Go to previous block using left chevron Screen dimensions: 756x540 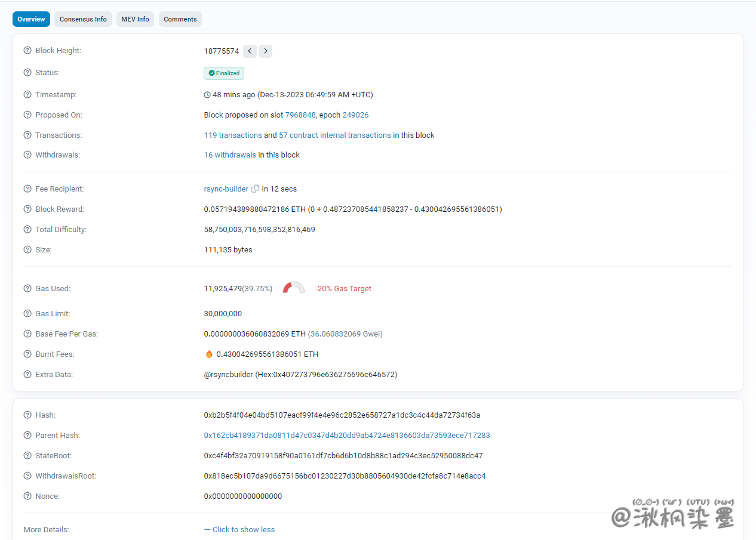(250, 51)
